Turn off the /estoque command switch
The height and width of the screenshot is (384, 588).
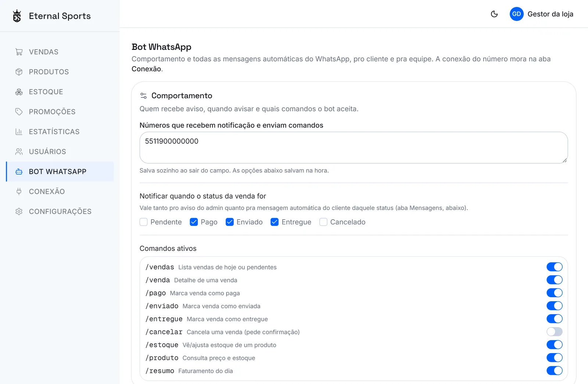pos(555,345)
